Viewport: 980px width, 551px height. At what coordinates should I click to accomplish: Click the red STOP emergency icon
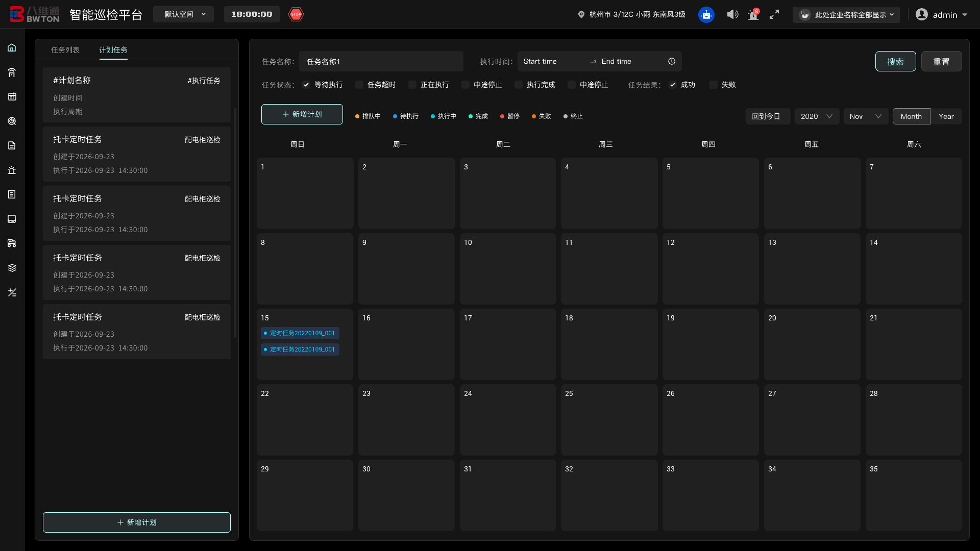click(x=296, y=14)
